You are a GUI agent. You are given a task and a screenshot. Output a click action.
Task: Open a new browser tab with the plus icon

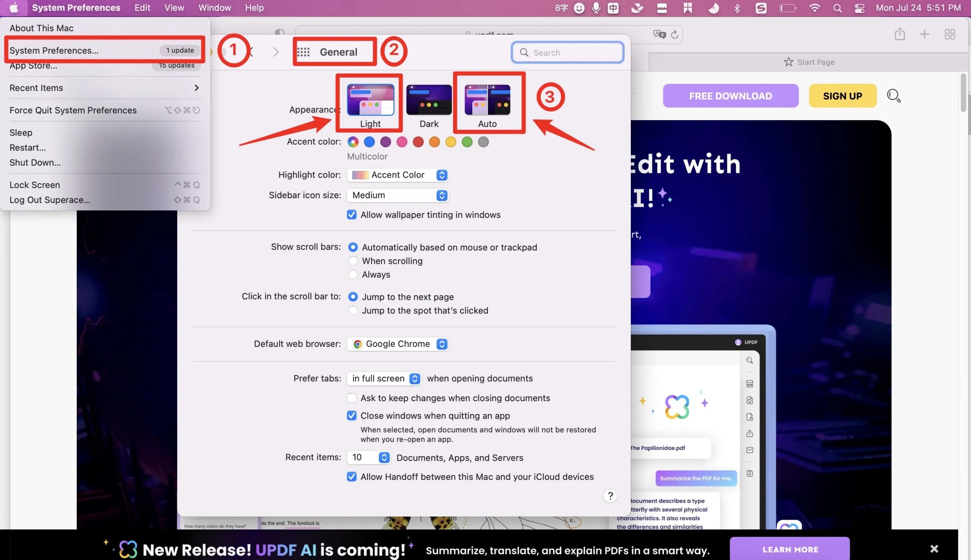(x=924, y=34)
